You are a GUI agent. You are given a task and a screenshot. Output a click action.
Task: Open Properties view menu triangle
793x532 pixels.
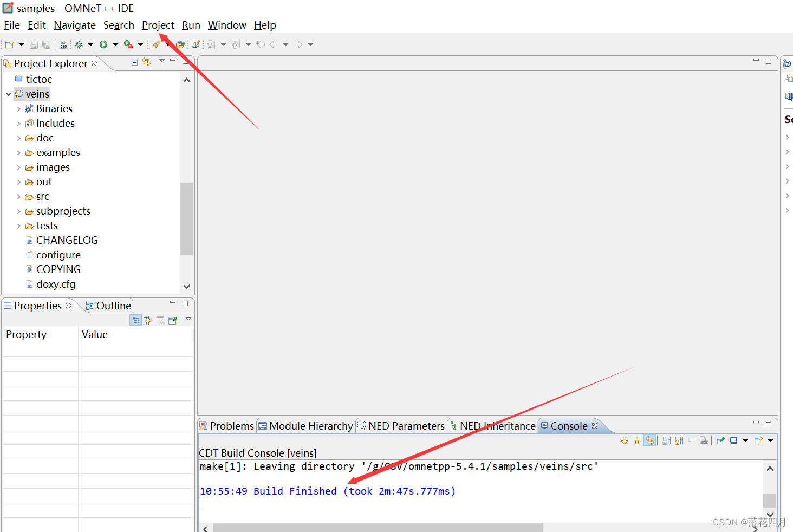(x=188, y=319)
